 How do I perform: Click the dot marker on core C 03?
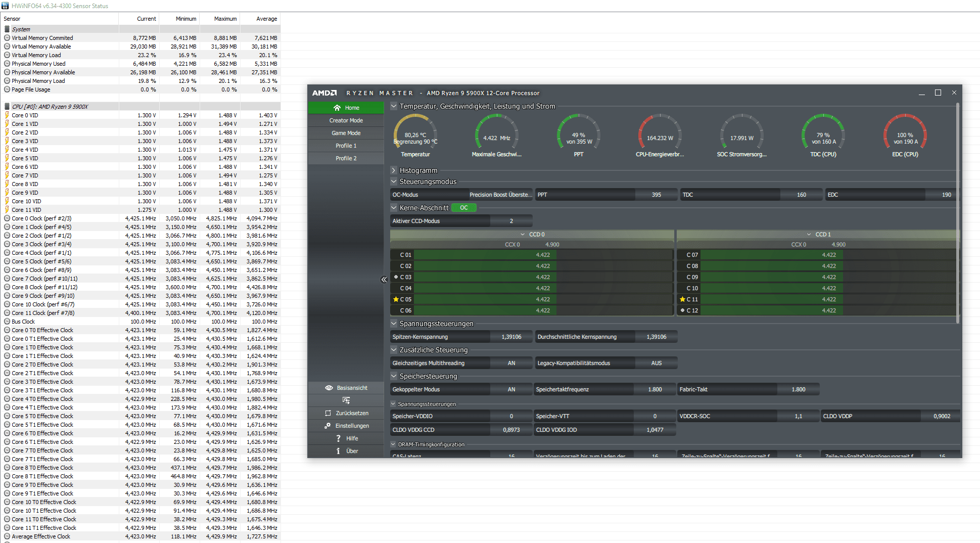click(x=396, y=277)
